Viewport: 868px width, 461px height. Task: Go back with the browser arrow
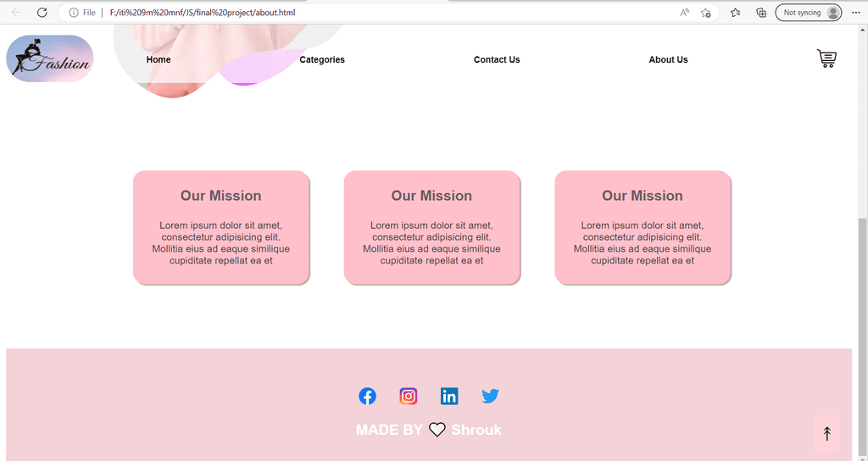tap(16, 12)
